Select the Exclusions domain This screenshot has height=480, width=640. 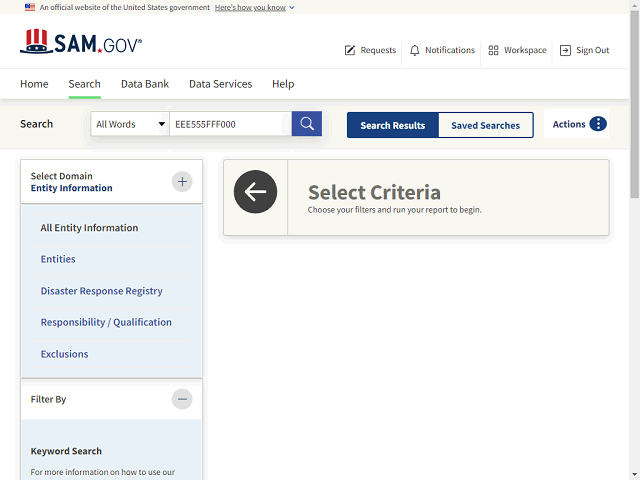pyautogui.click(x=64, y=354)
